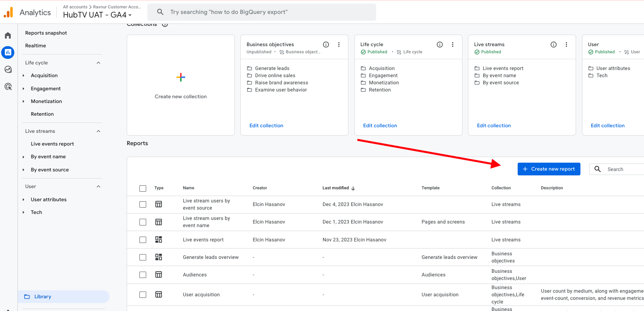Check Live stream users by event source row

pyautogui.click(x=143, y=204)
